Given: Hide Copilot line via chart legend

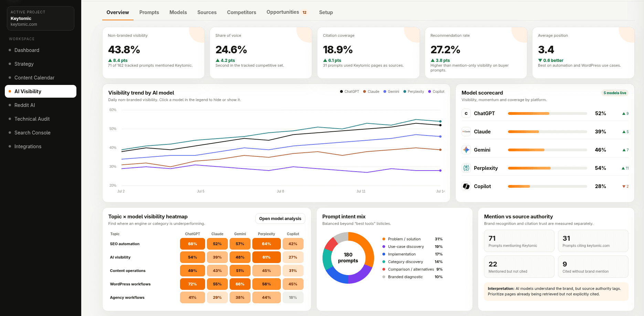Looking at the screenshot, I should pos(436,91).
